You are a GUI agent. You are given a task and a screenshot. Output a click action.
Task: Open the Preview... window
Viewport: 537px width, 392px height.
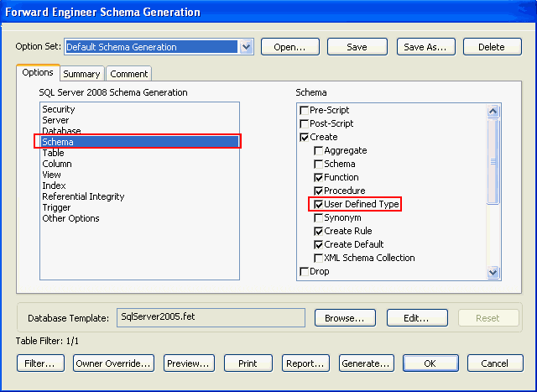point(189,363)
